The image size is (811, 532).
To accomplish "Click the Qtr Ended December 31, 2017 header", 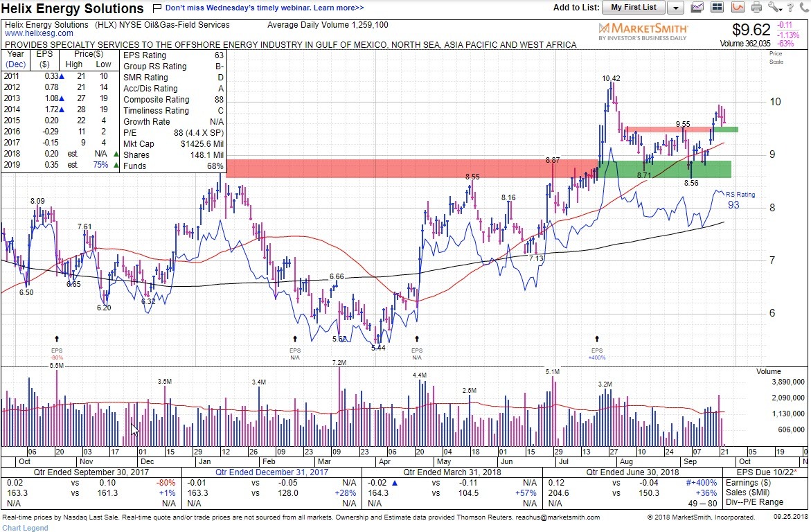I will (271, 472).
